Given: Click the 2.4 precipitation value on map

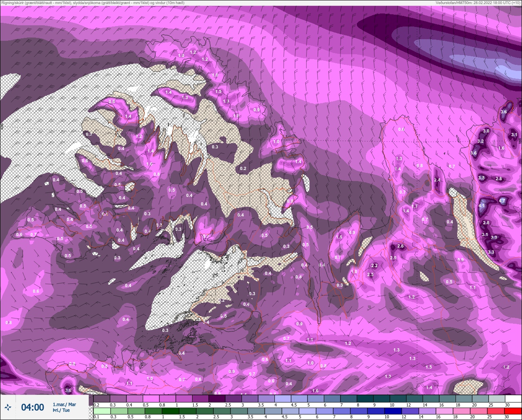Looking at the screenshot, I should (x=438, y=180).
